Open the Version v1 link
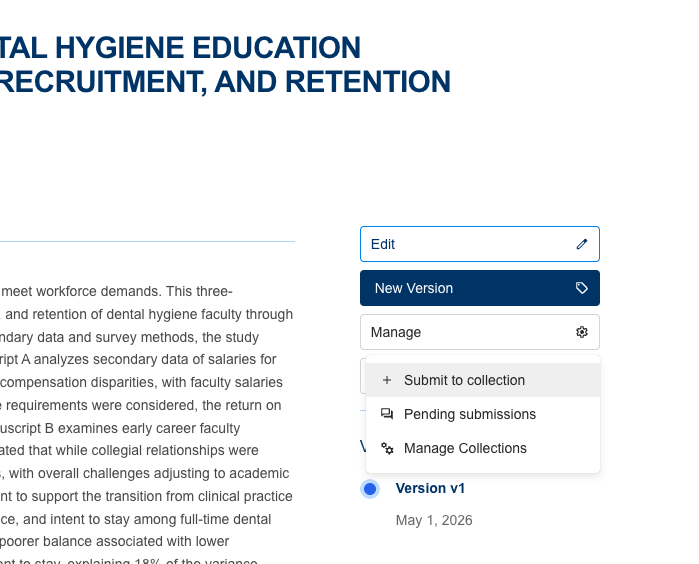699x564 pixels. tap(430, 488)
